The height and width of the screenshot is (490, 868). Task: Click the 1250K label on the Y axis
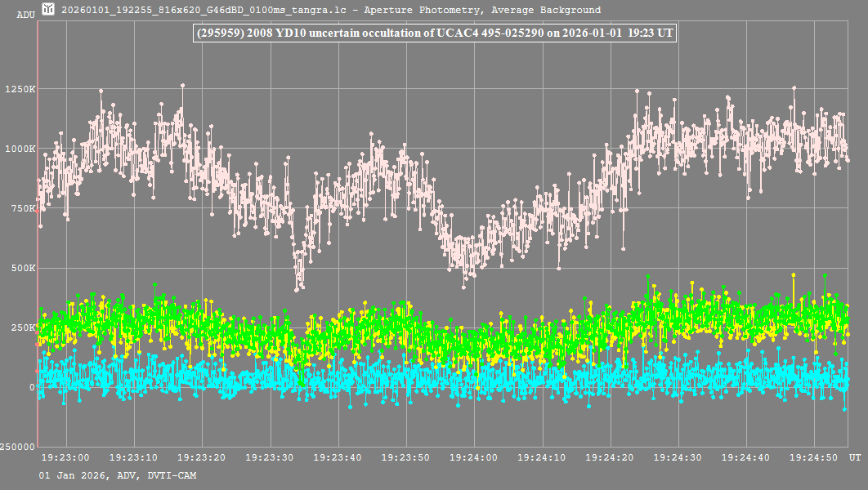(19, 89)
